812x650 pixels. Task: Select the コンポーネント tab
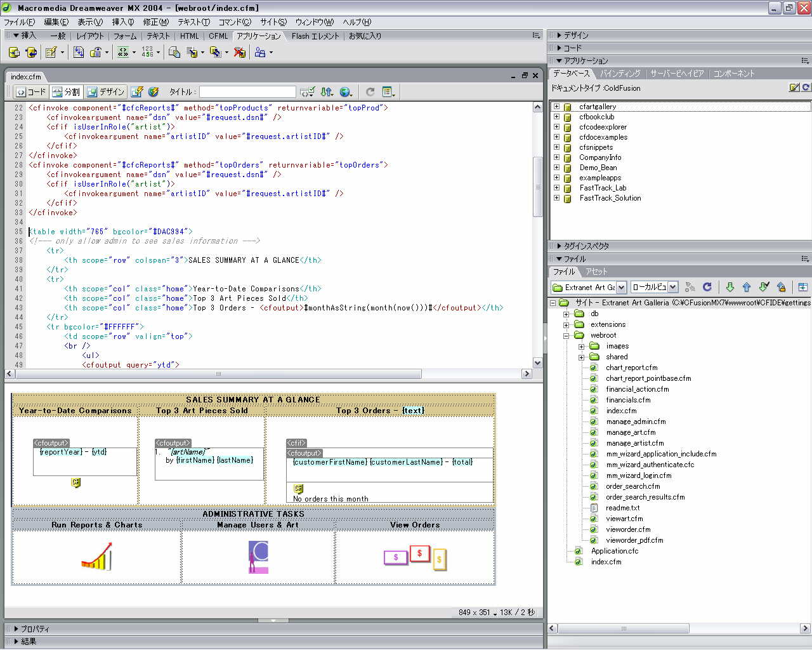(734, 74)
